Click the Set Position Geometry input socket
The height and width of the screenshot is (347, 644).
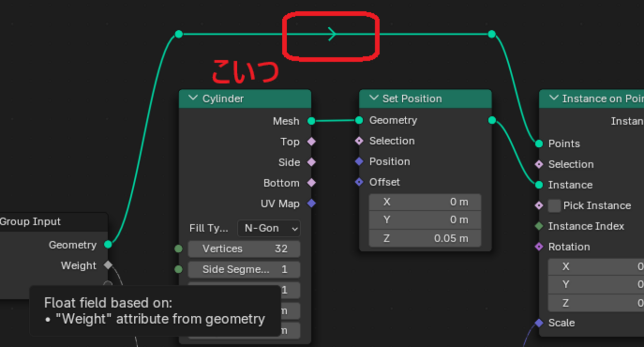coord(359,120)
